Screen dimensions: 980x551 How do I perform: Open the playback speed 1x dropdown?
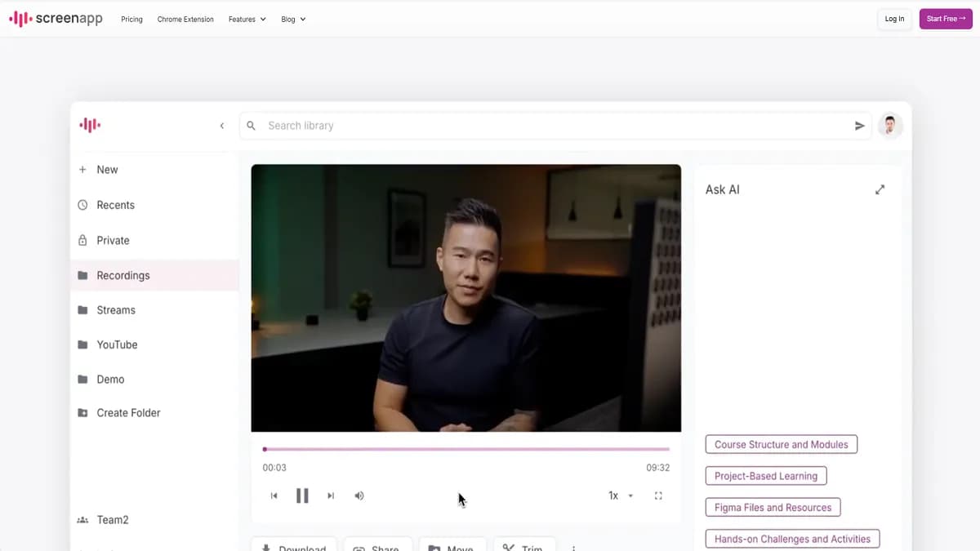coord(620,495)
